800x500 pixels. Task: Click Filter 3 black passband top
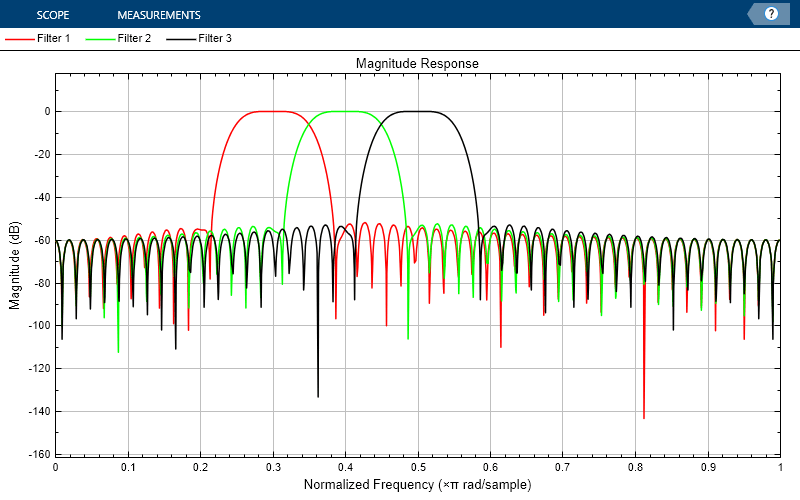[x=416, y=111]
